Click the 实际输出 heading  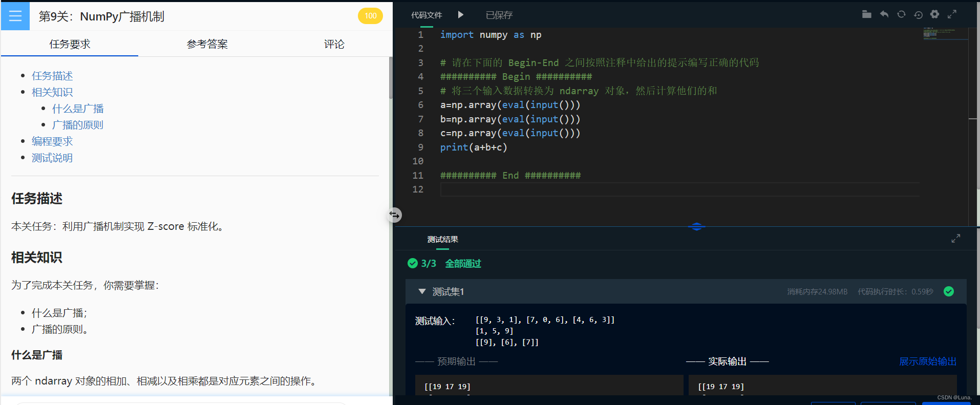(x=727, y=361)
